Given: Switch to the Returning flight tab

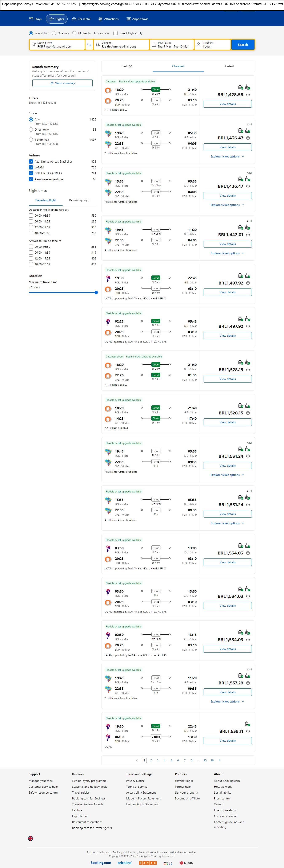Looking at the screenshot, I should tap(79, 200).
